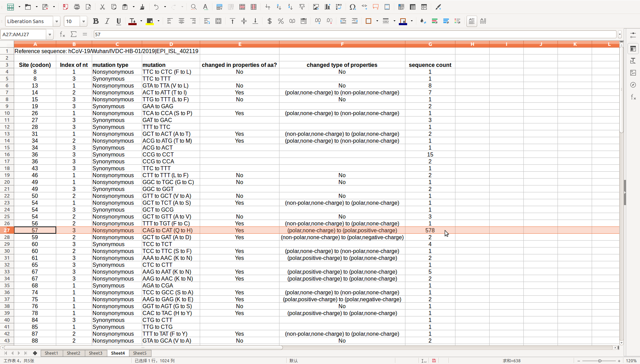The width and height of the screenshot is (640, 364).
Task: Switch to Sheet5 tab
Action: [x=140, y=353]
